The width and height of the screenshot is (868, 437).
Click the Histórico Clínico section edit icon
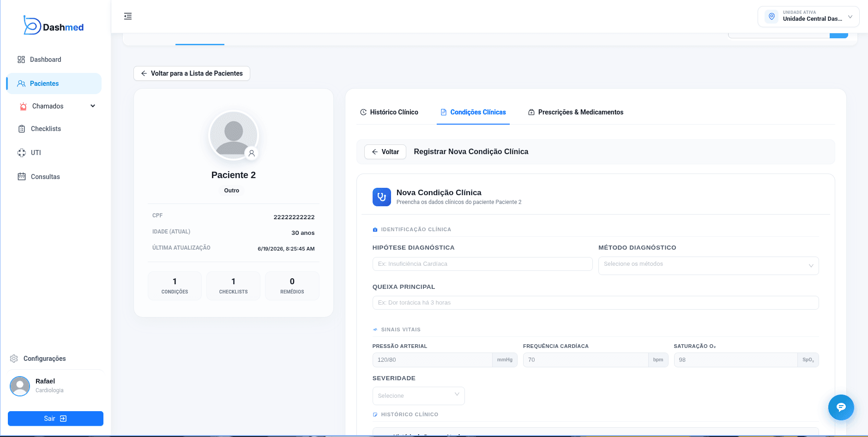pyautogui.click(x=375, y=414)
